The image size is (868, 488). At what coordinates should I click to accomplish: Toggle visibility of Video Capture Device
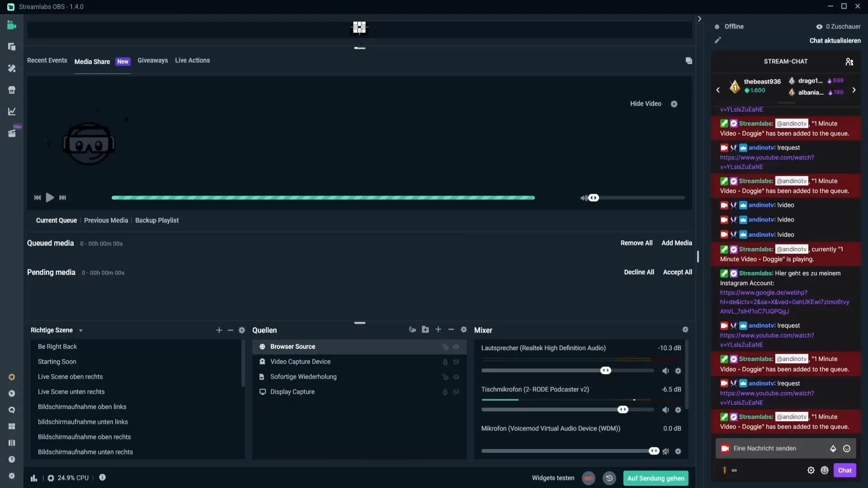coord(456,362)
